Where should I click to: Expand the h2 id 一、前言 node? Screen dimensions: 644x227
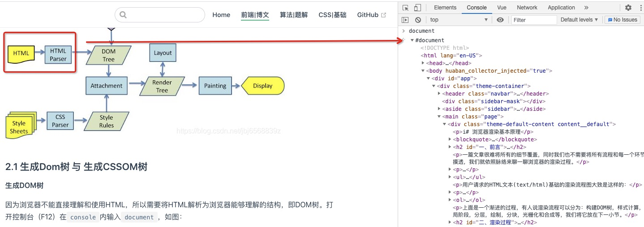(x=450, y=147)
